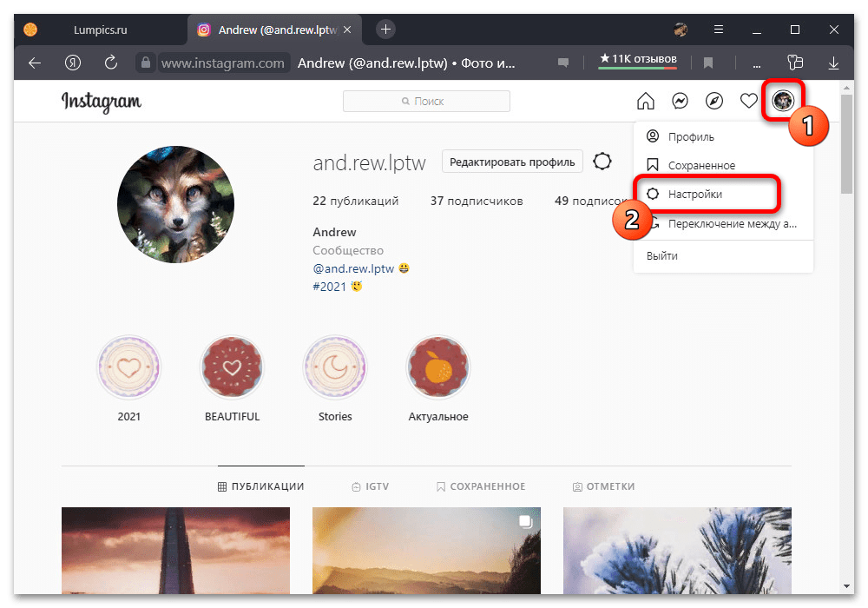Screen dimensions: 868x608
Task: Go back using the browser arrow
Action: 35,63
